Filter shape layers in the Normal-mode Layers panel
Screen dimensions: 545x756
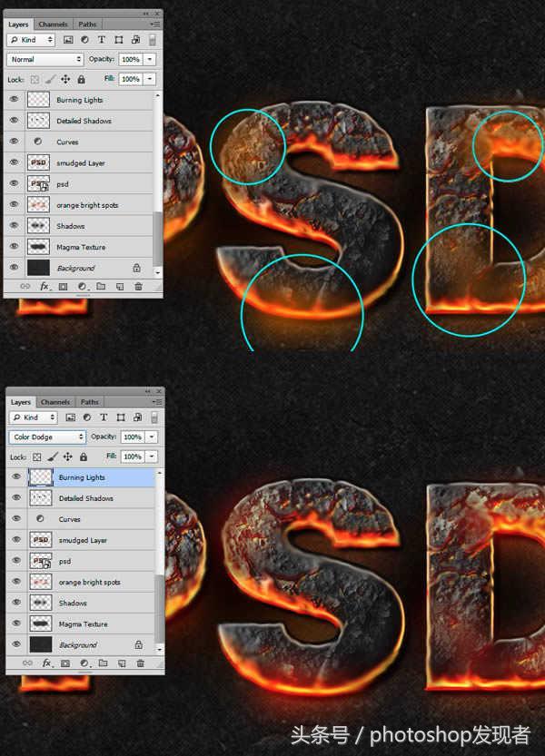(119, 40)
